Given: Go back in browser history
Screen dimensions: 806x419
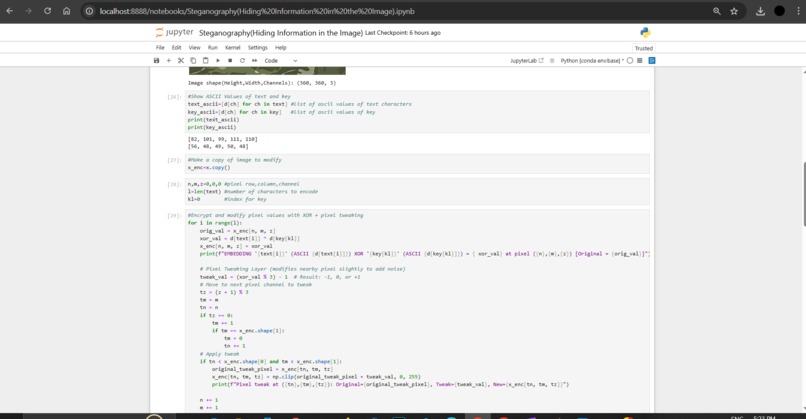Looking at the screenshot, I should pos(10,11).
